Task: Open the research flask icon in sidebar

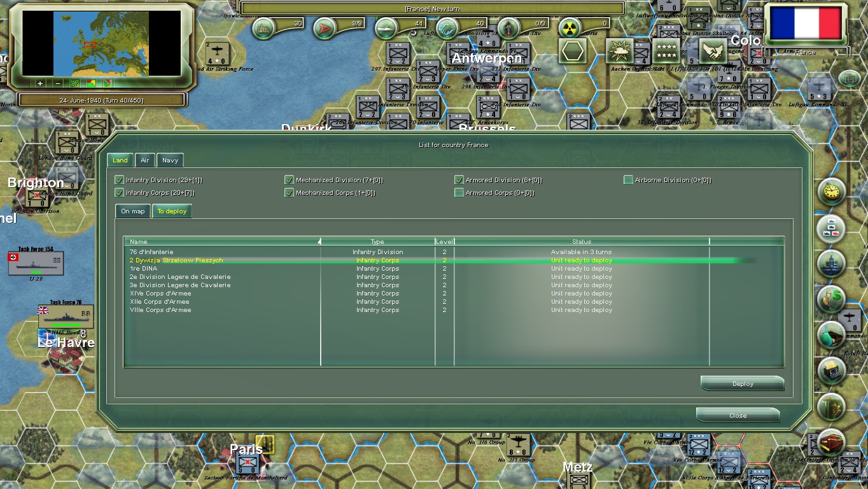Action: point(831,335)
